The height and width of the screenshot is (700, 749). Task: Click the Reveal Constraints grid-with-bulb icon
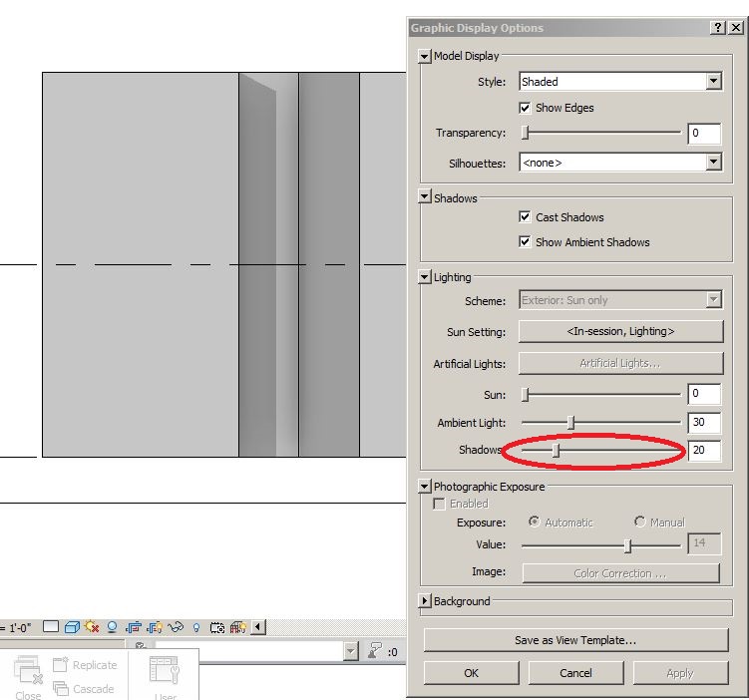pyautogui.click(x=238, y=627)
